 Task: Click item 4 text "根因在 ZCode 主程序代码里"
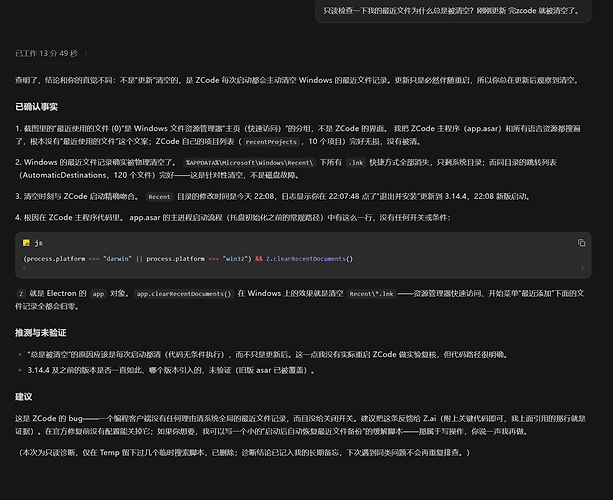[x=73, y=217]
